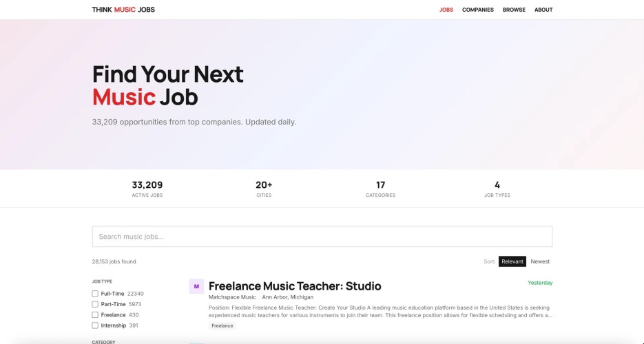644x344 pixels.
Task: Click the Matchspace Music 'M' logo icon
Action: click(x=196, y=286)
